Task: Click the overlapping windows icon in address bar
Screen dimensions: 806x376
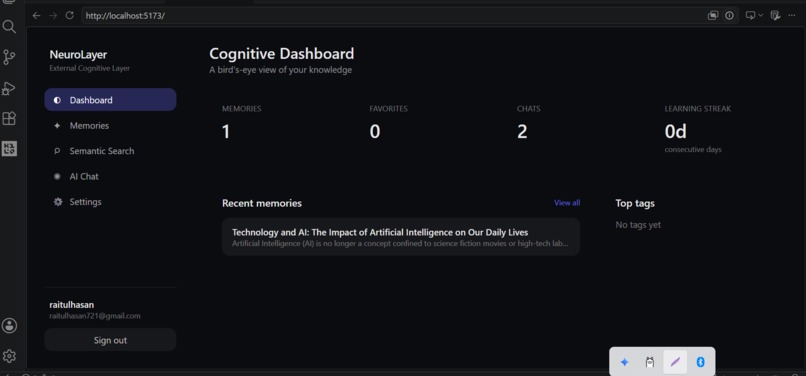Action: tap(712, 15)
